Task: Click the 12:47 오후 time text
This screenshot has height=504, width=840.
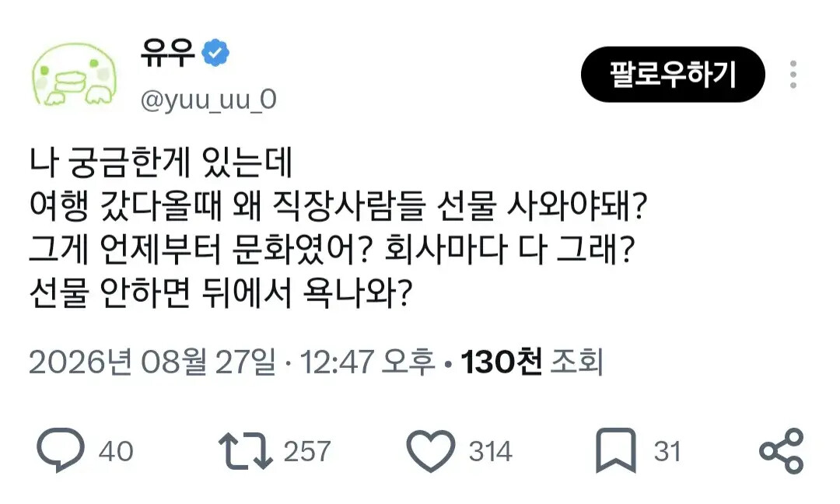Action: (367, 362)
